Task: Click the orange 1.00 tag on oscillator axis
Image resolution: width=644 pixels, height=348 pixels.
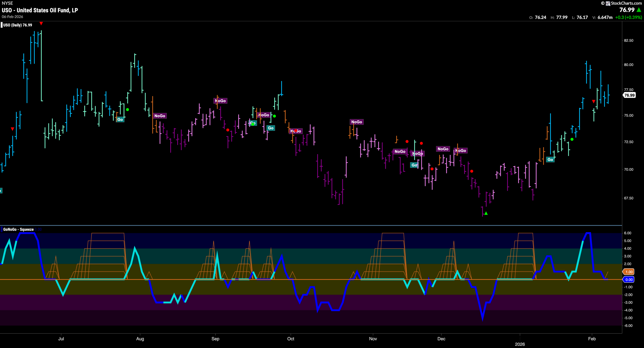Action: (x=629, y=272)
